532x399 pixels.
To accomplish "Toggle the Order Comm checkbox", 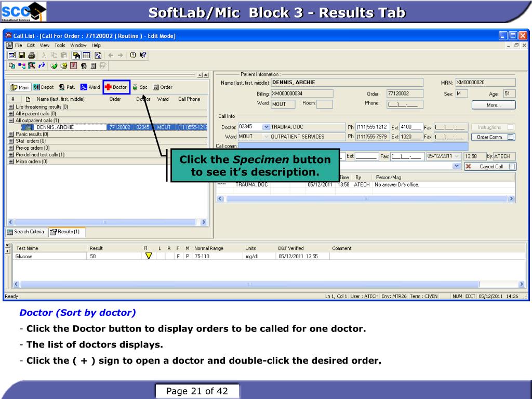I will pos(511,137).
